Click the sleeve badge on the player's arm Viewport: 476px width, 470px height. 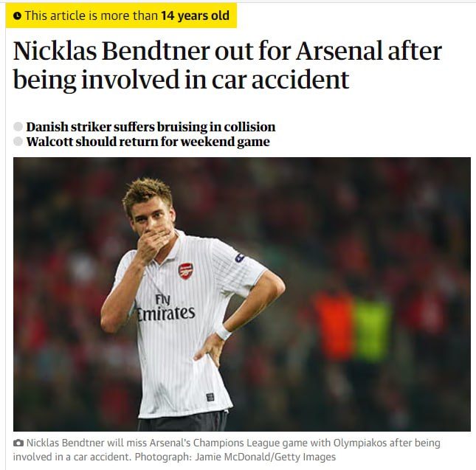239,258
